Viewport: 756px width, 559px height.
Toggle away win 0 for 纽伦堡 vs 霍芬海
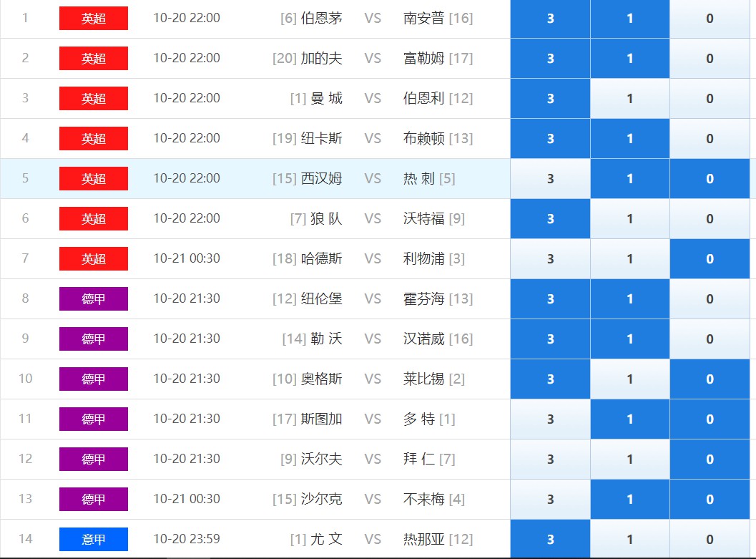click(x=710, y=298)
